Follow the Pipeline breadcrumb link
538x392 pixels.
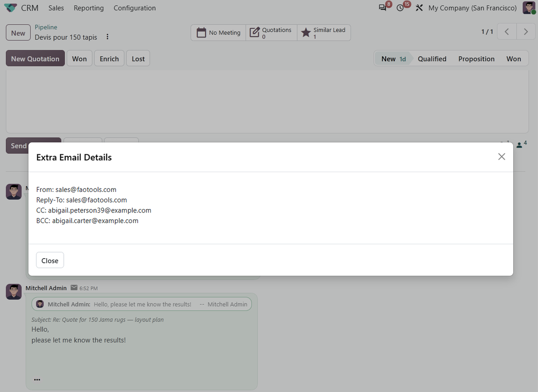tap(46, 27)
